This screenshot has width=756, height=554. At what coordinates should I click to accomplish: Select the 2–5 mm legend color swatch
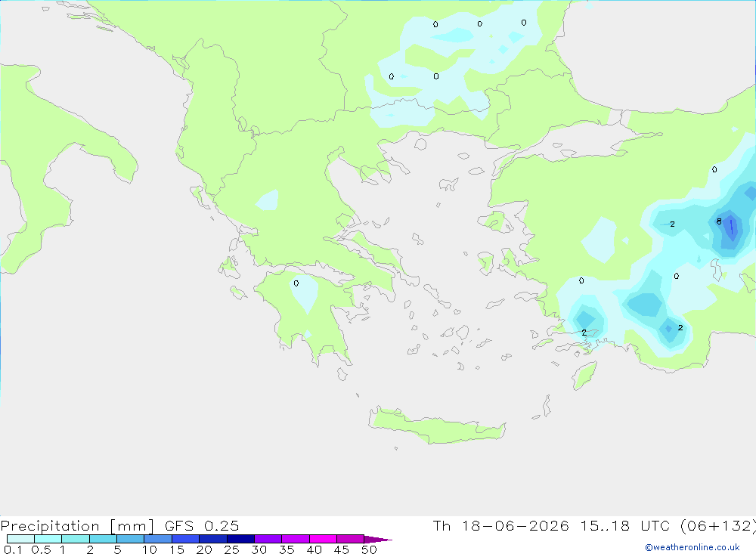[x=103, y=539]
